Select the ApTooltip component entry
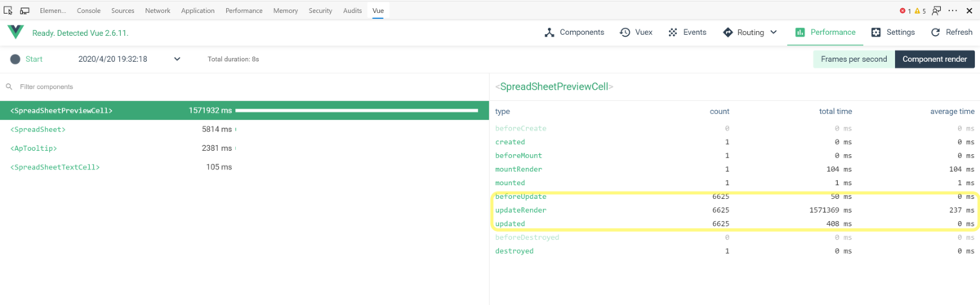 pos(33,148)
